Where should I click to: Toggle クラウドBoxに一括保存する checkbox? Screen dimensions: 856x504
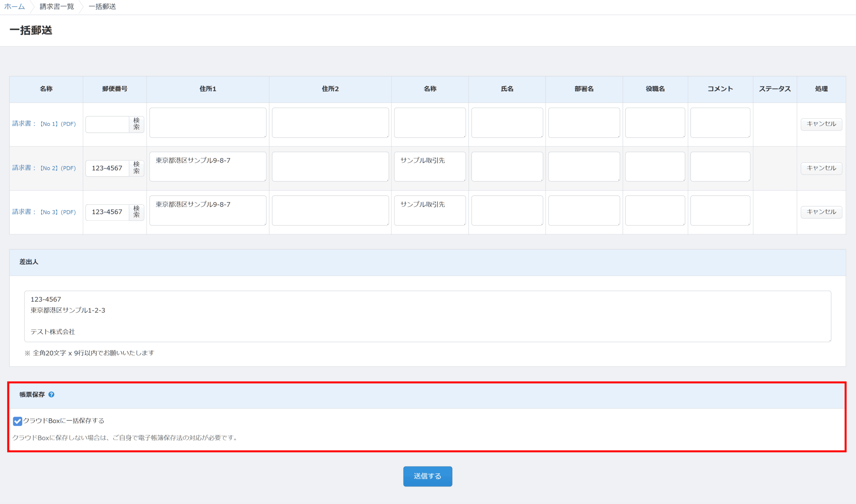pyautogui.click(x=17, y=421)
